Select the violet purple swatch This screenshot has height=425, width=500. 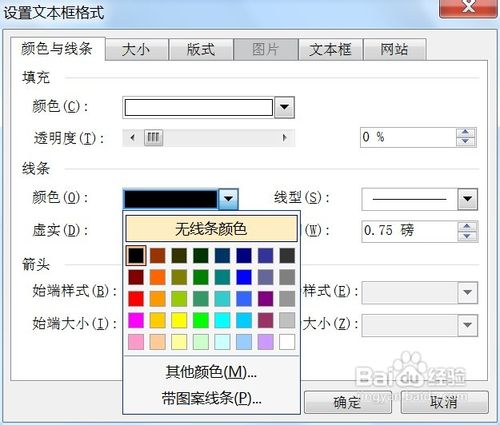coord(266,299)
